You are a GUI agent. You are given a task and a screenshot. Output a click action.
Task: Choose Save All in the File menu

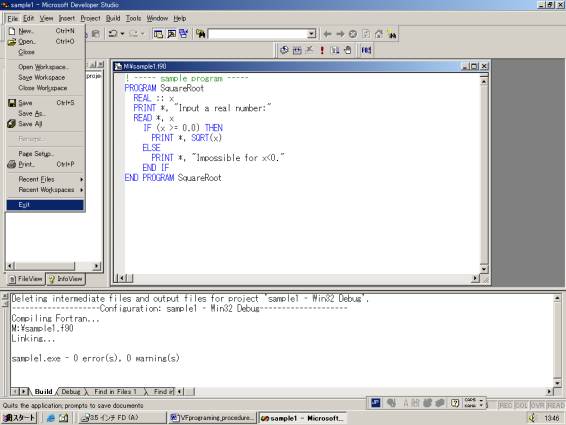coord(45,124)
